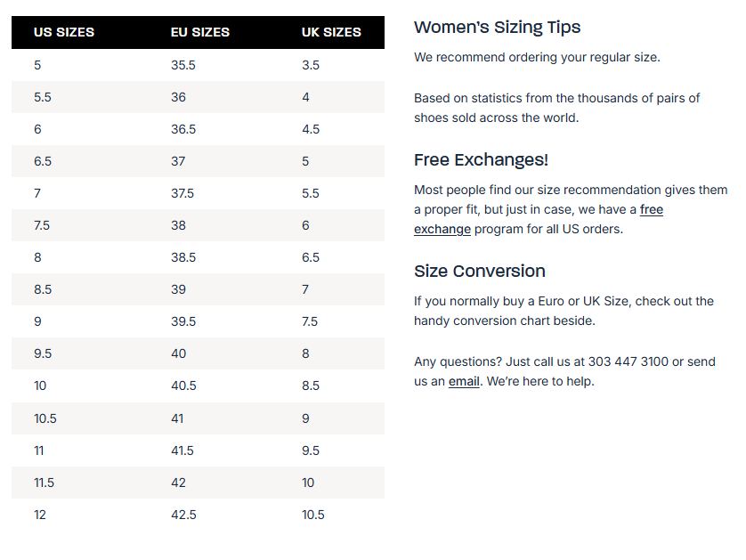746x560 pixels.
Task: Open the email link
Action: pos(464,381)
